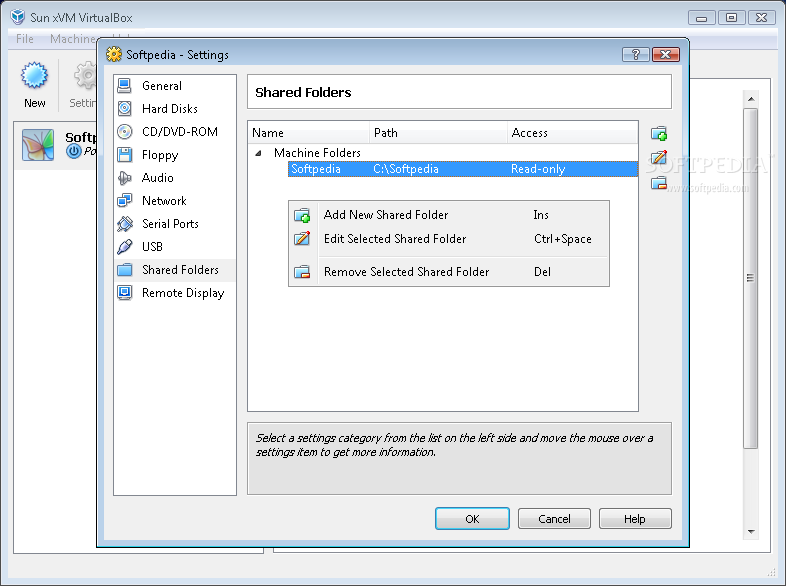Select the Machine Folders tree label

coord(317,153)
